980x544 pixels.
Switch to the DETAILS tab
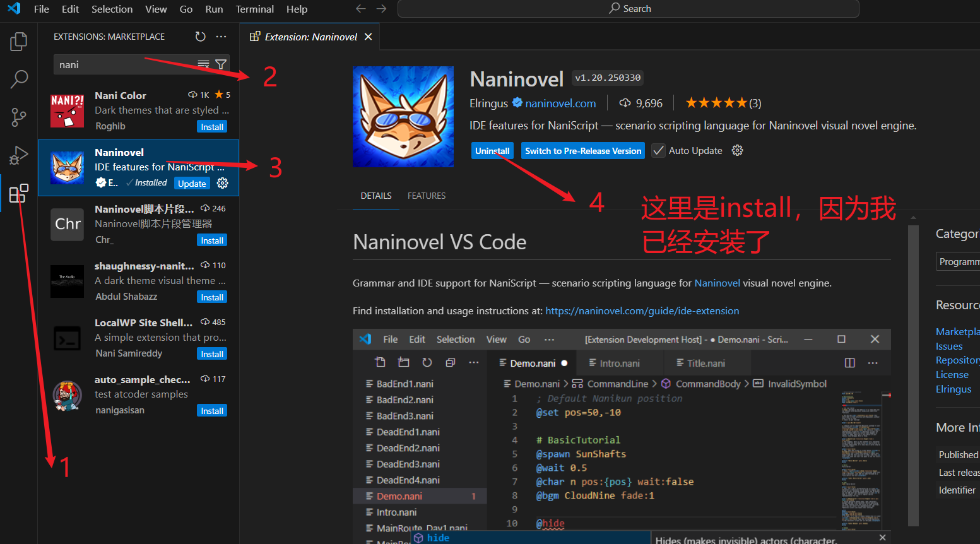point(376,196)
